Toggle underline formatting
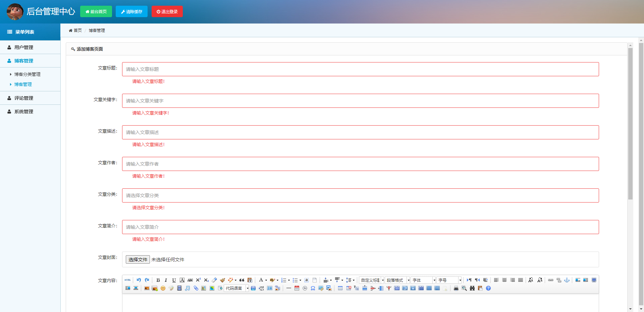Viewport: 644px width, 312px height. 174,280
